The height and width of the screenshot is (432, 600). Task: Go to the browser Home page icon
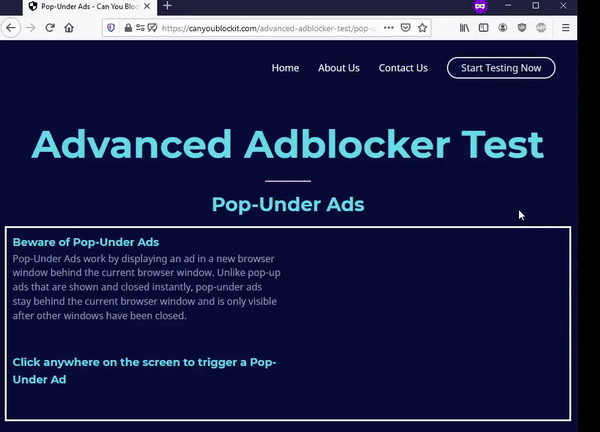point(69,28)
